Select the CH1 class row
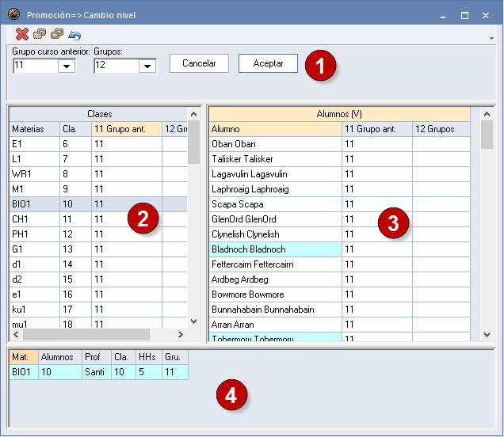This screenshot has height=437, width=504. (x=99, y=219)
